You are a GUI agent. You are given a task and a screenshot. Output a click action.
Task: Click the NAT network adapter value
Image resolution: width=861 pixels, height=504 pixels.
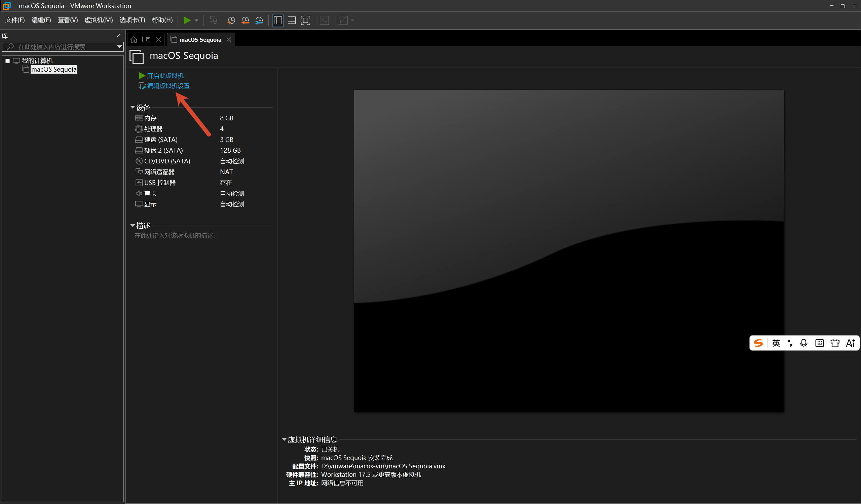pyautogui.click(x=227, y=172)
